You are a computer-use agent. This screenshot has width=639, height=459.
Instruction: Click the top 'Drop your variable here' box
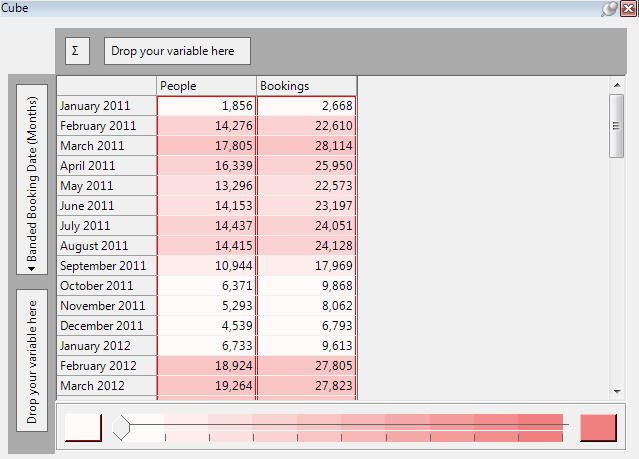pos(177,51)
